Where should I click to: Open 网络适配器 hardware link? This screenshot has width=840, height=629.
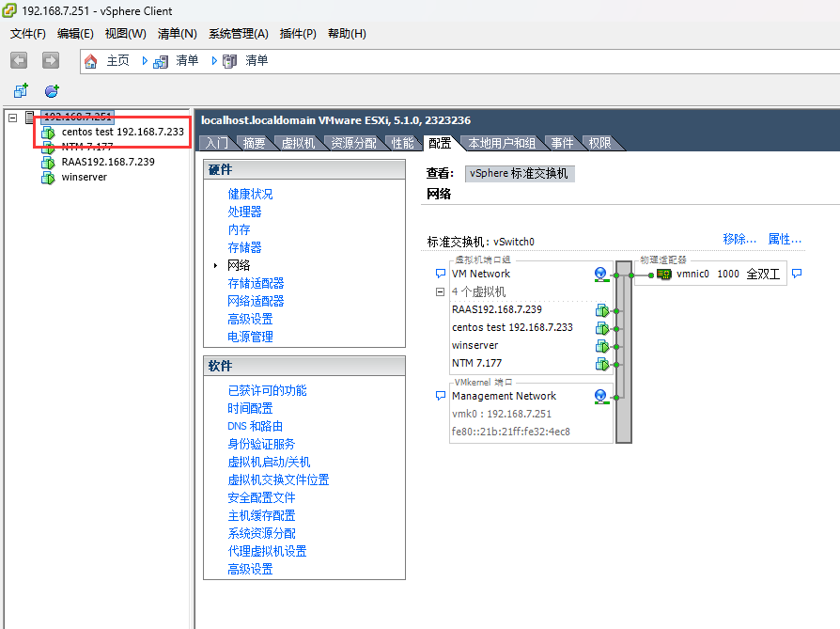(x=256, y=302)
